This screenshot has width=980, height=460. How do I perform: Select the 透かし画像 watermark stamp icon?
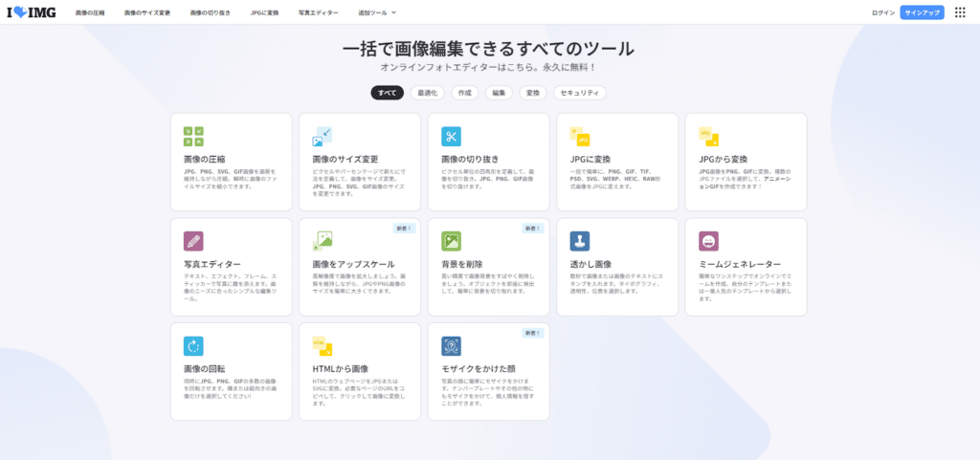[579, 241]
